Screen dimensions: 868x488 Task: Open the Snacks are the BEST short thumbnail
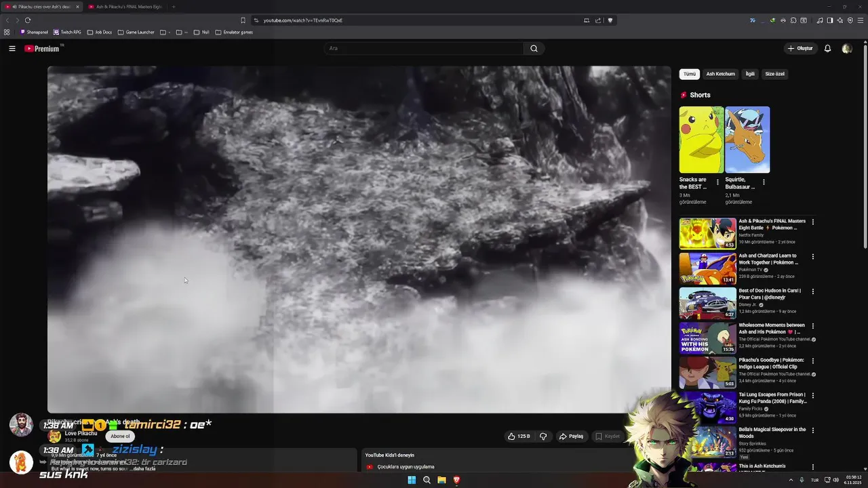[x=702, y=140]
